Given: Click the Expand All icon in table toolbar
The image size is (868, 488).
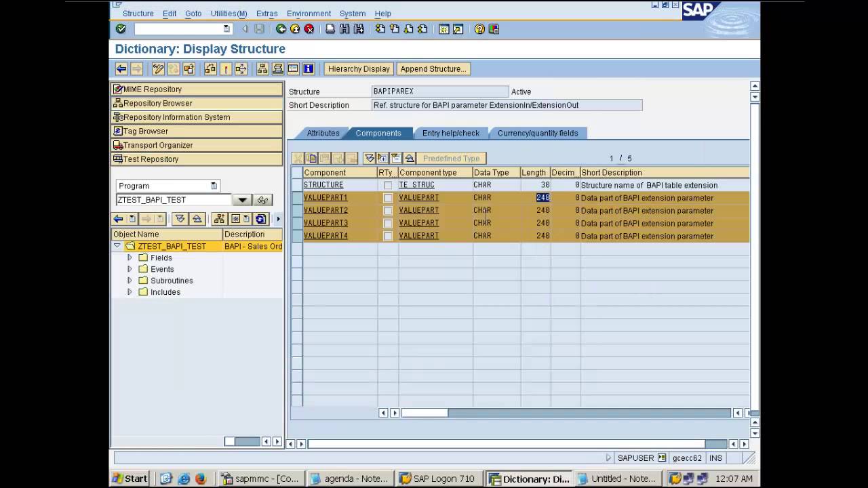Looking at the screenshot, I should click(x=370, y=158).
